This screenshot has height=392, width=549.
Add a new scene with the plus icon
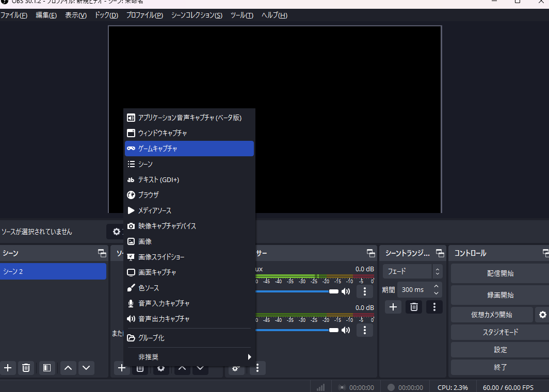[8, 368]
